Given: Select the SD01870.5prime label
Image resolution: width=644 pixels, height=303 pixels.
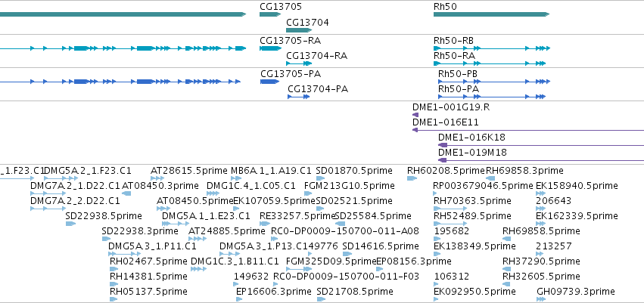Looking at the screenshot, I should pos(354,171).
